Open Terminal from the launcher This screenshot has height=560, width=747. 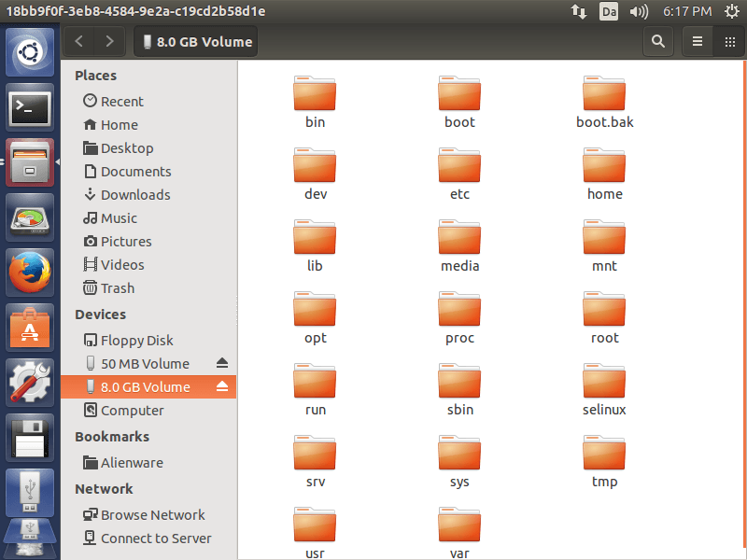tap(30, 108)
